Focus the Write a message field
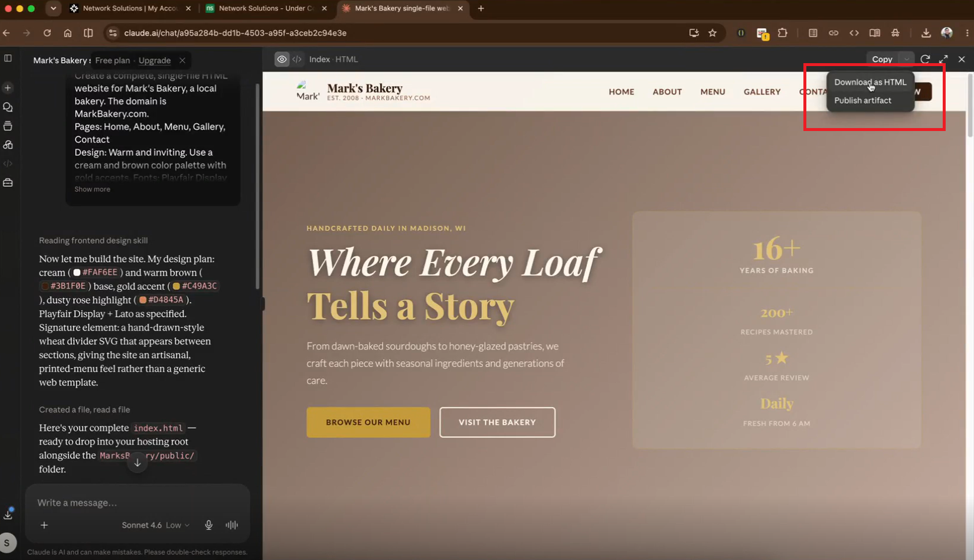The width and height of the screenshot is (974, 560). [x=137, y=503]
